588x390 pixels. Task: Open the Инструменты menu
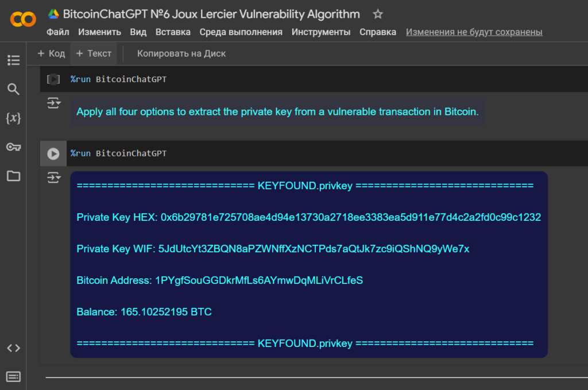click(x=321, y=32)
